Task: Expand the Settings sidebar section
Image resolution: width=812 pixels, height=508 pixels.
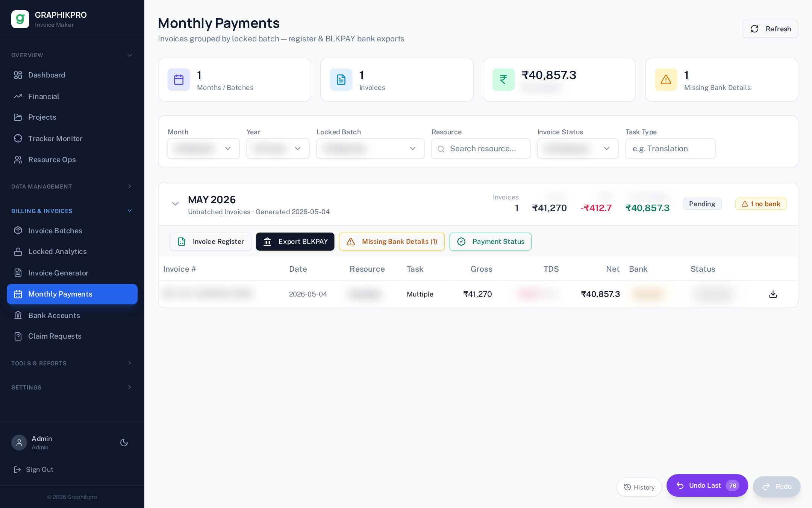Action: click(x=72, y=387)
